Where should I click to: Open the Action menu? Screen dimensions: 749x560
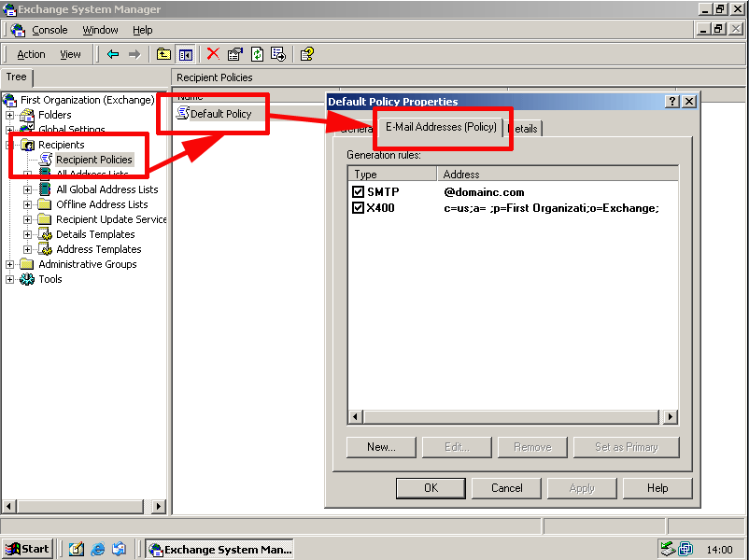click(x=31, y=54)
